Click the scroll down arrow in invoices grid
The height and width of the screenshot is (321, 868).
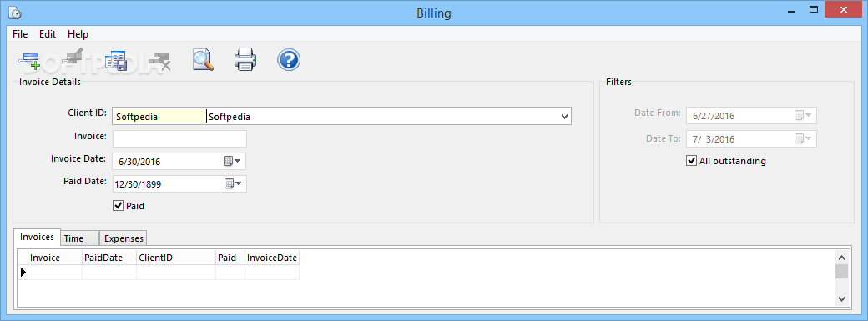click(x=841, y=298)
